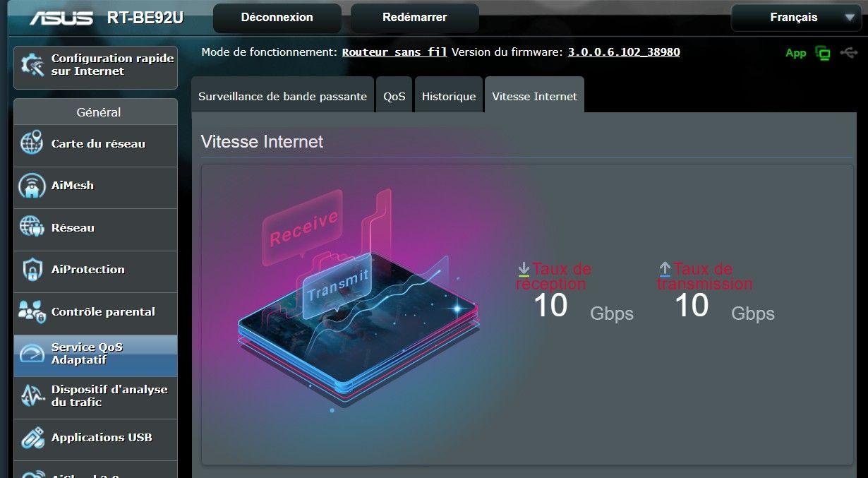The height and width of the screenshot is (478, 868).
Task: Select the Service QoS Adaptatif gauge icon
Action: tap(32, 353)
